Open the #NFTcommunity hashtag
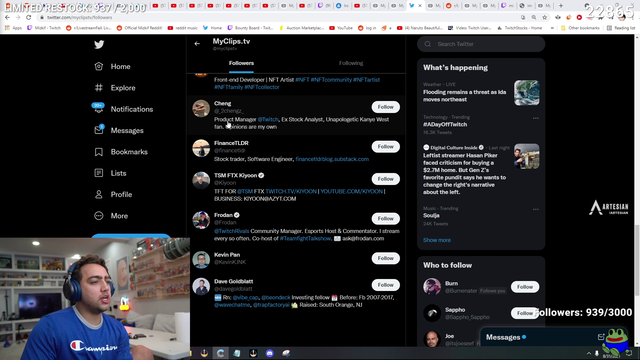 point(331,80)
